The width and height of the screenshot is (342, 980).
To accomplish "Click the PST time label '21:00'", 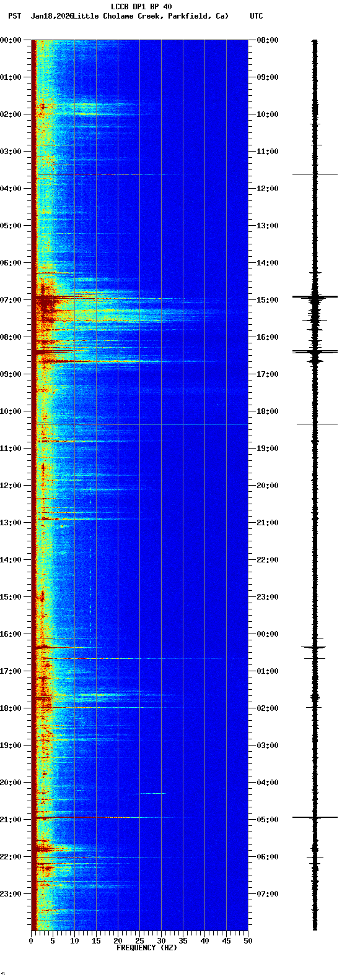I will pos(11,820).
